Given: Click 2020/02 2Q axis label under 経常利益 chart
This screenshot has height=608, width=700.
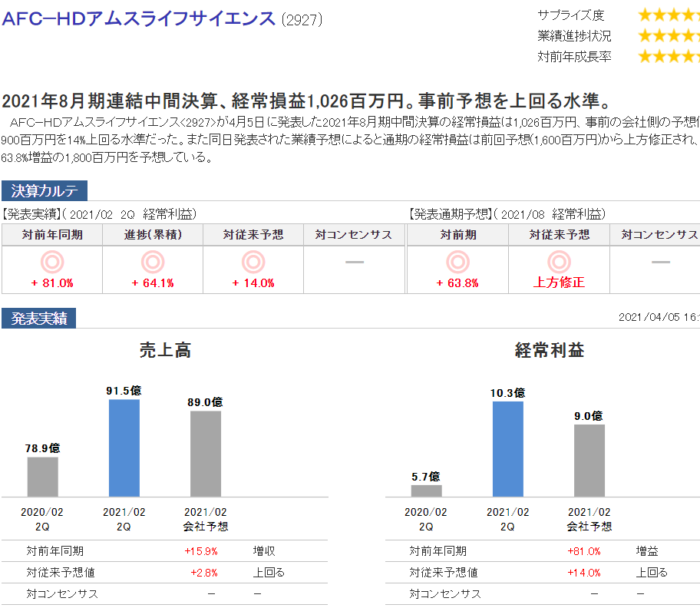Looking at the screenshot, I should point(426,519).
